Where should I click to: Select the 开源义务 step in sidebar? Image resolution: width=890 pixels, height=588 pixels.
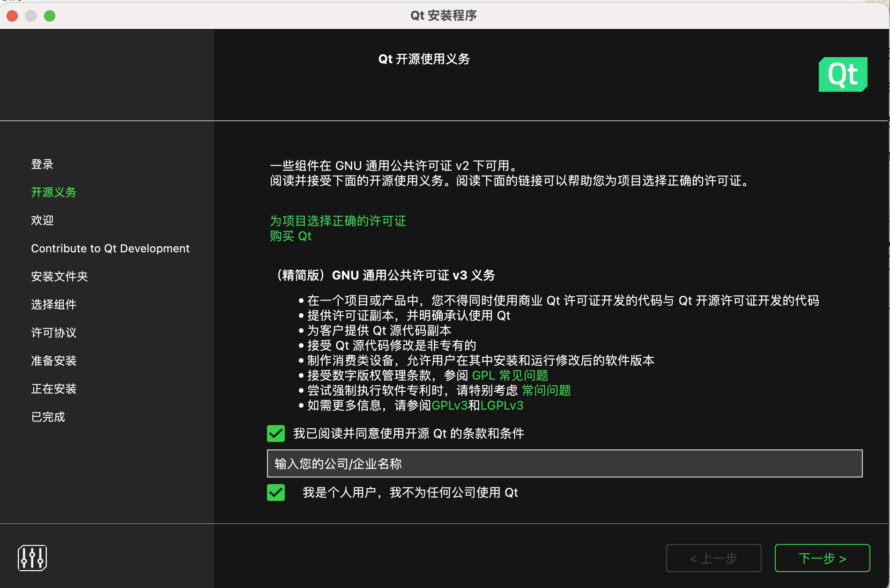coord(53,192)
